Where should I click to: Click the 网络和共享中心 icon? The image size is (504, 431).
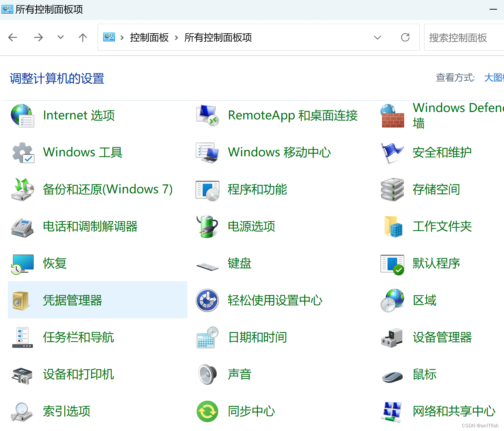(x=392, y=412)
